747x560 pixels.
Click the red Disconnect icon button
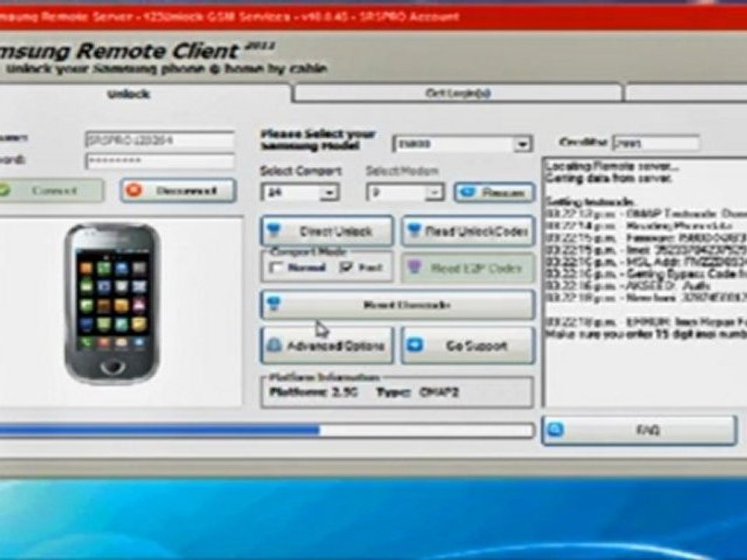click(x=178, y=191)
